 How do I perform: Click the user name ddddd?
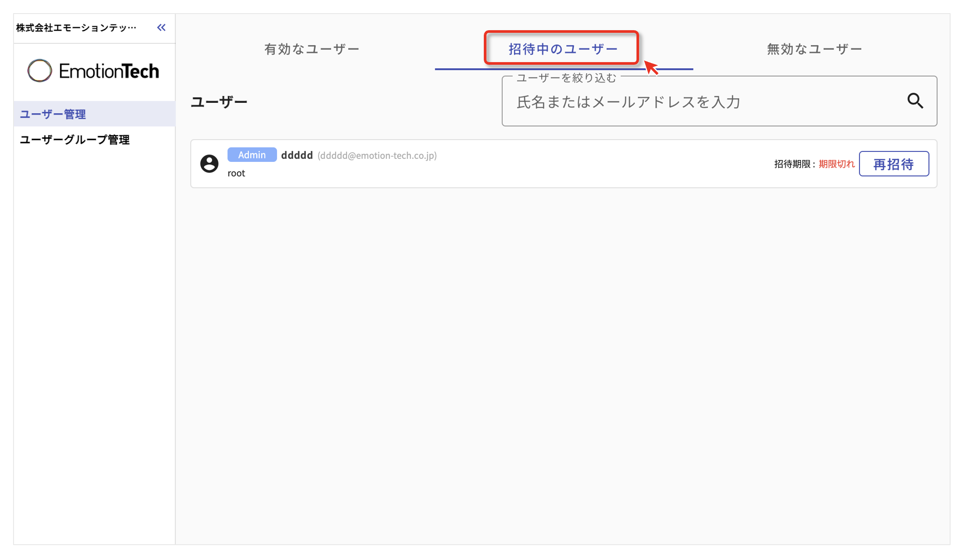click(296, 155)
